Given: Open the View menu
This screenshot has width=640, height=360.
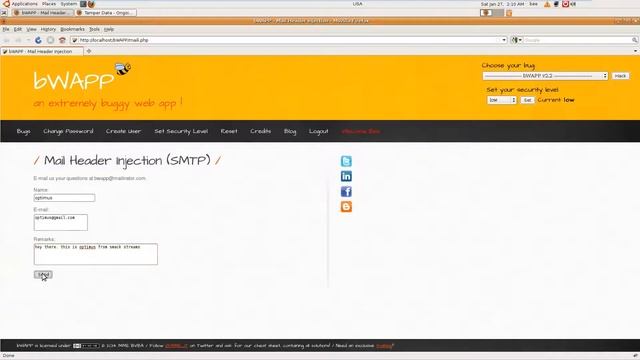Looking at the screenshot, I should (31, 29).
